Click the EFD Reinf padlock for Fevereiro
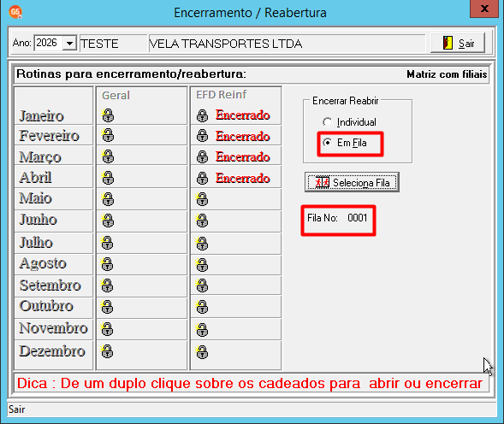 pos(203,136)
